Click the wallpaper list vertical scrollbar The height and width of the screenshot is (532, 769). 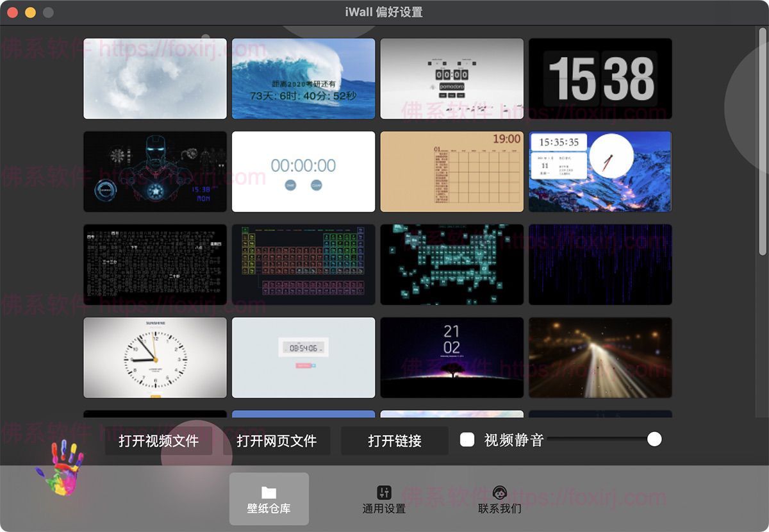(762, 141)
